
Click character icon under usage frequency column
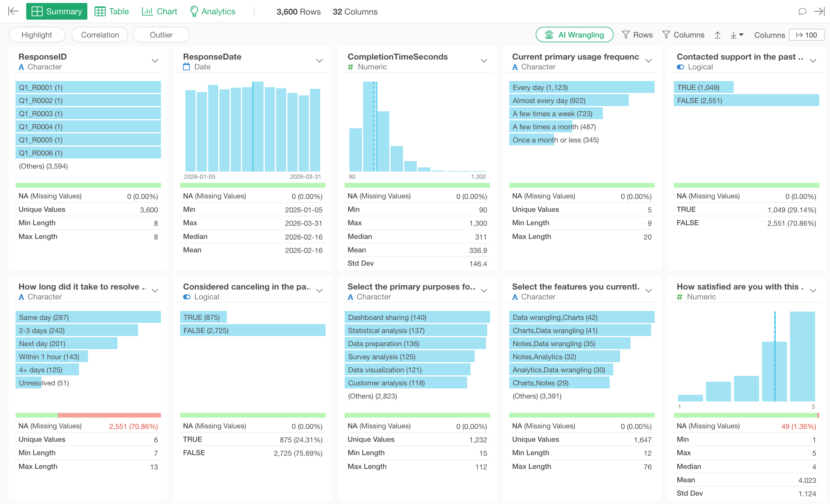click(515, 67)
